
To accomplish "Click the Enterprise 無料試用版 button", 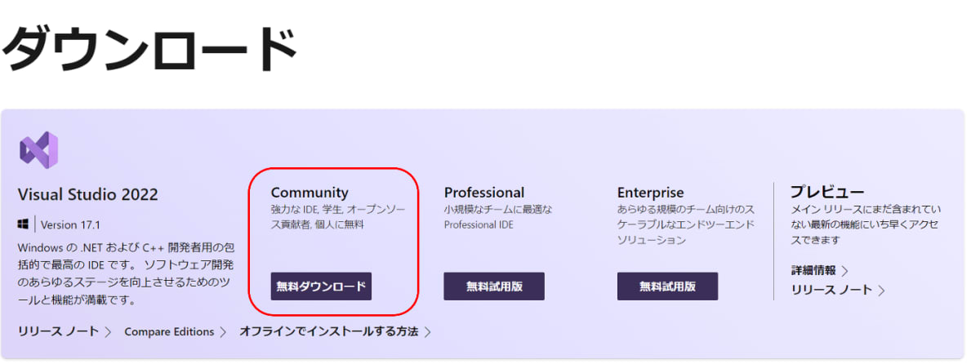I will pos(667,286).
